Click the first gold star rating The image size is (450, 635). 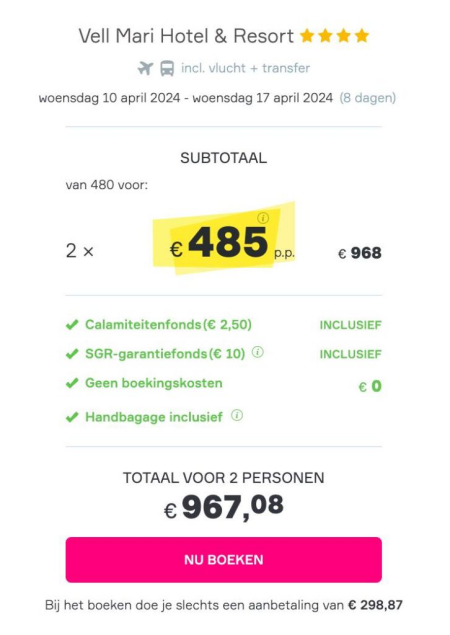pos(307,36)
